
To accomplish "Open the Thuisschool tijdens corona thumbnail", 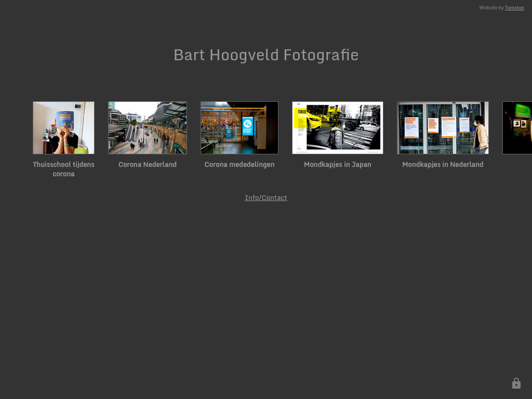I will tap(63, 128).
